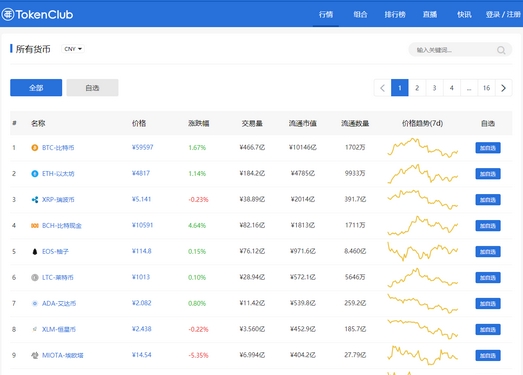Add XRP to watchlist
The height and width of the screenshot is (375, 523).
488,200
